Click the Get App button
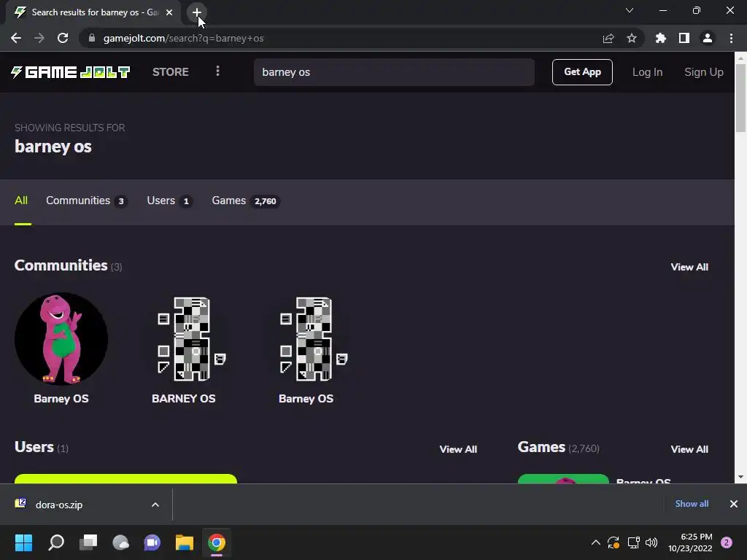This screenshot has width=747, height=560. [x=582, y=72]
